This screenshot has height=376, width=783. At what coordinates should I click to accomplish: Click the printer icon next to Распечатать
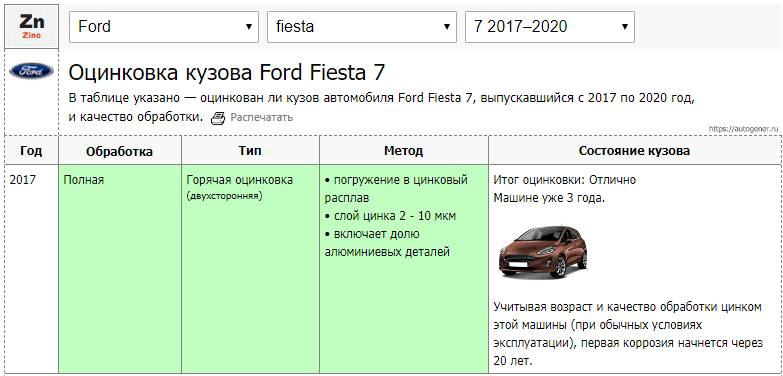pyautogui.click(x=218, y=118)
